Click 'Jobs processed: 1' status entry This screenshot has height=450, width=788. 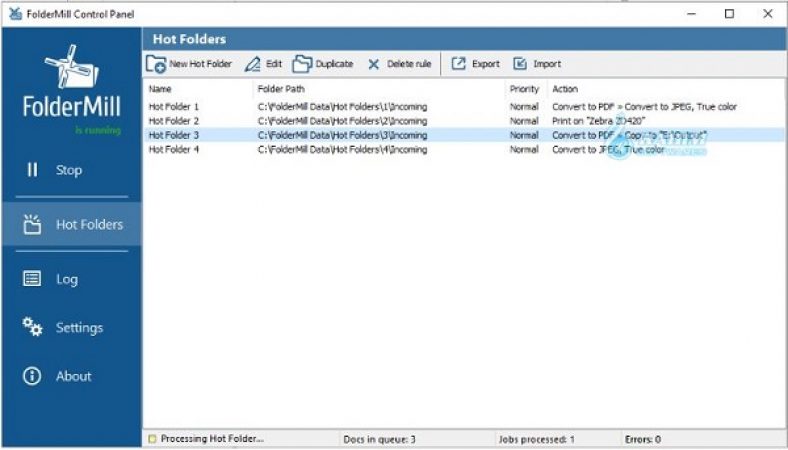point(537,439)
